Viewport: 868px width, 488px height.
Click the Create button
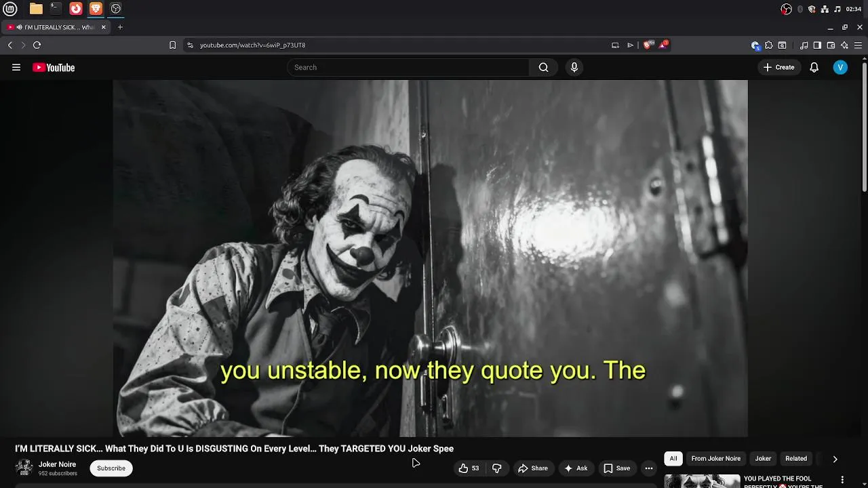778,67
